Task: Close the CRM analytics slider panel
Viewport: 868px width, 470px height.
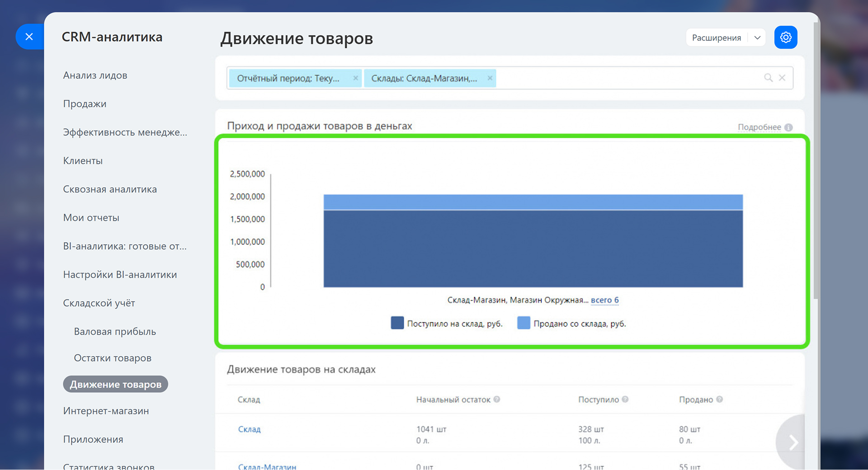Action: point(29,37)
